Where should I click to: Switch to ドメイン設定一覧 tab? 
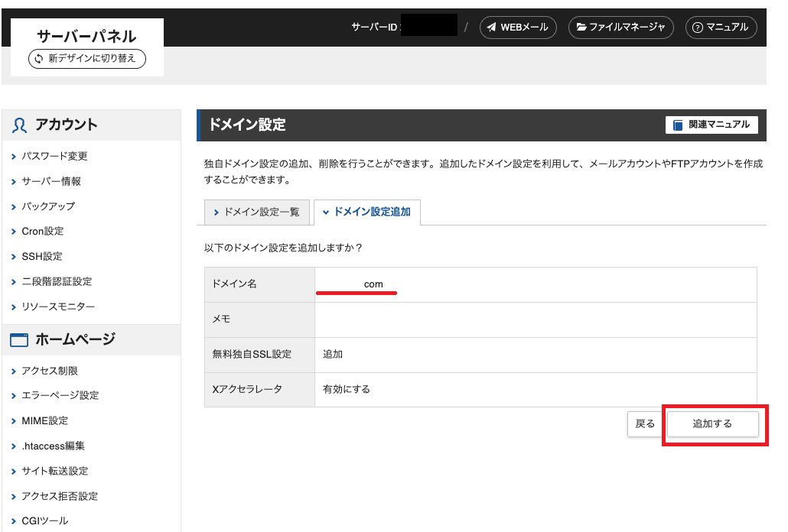pyautogui.click(x=257, y=212)
